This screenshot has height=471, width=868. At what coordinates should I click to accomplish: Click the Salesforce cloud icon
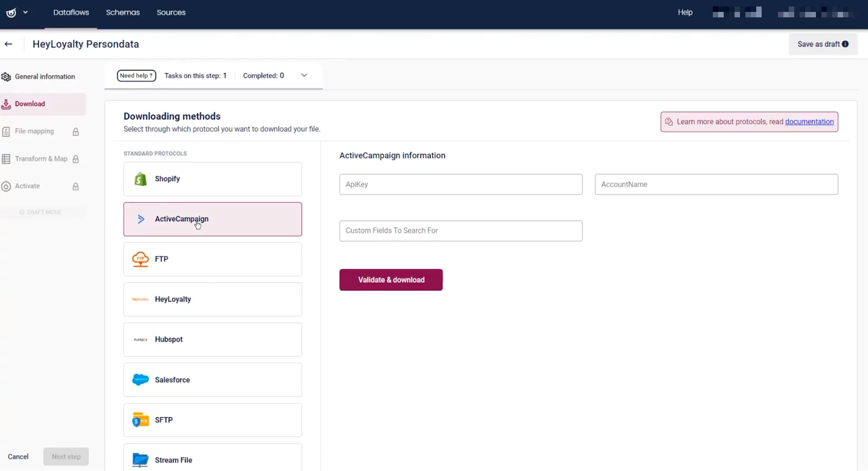(x=141, y=380)
